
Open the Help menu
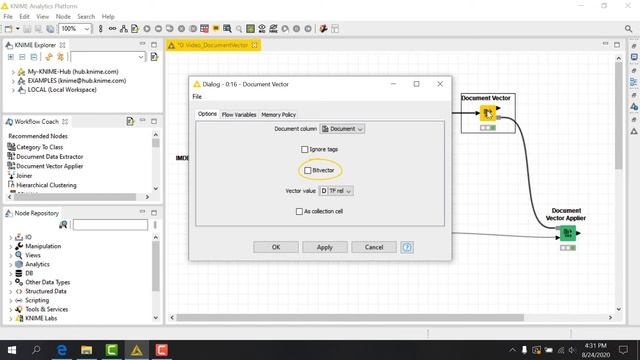coord(108,16)
